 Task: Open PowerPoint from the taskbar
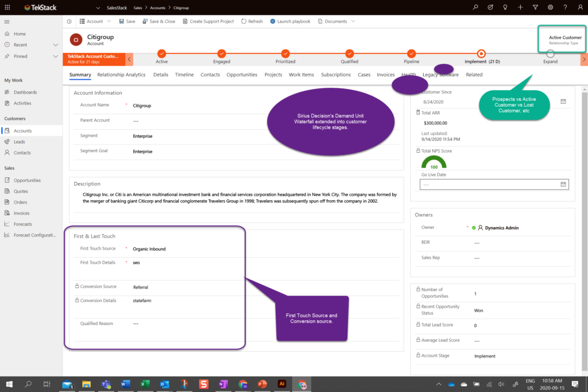pyautogui.click(x=262, y=384)
